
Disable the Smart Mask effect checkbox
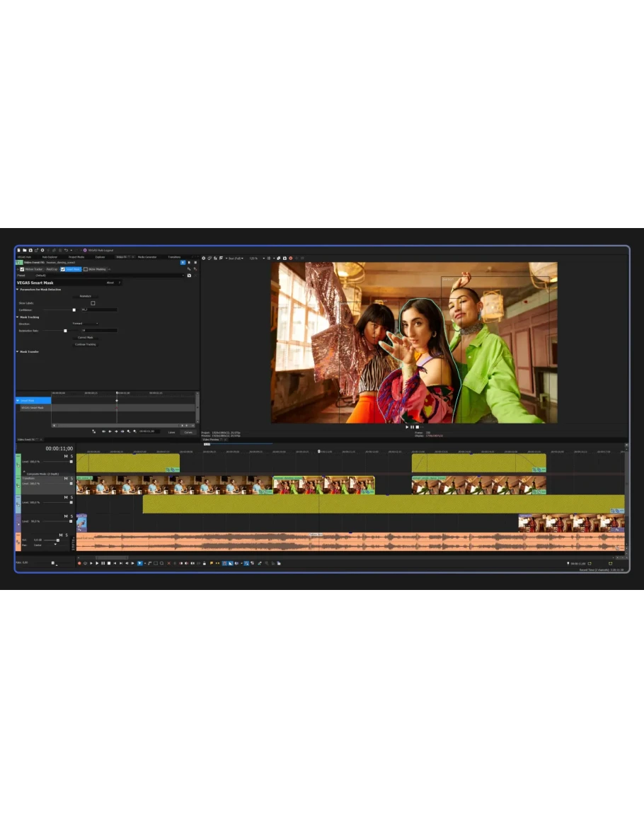63,269
